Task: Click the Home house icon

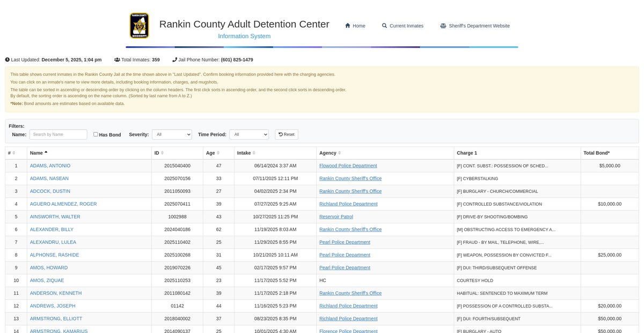Action: tap(348, 26)
